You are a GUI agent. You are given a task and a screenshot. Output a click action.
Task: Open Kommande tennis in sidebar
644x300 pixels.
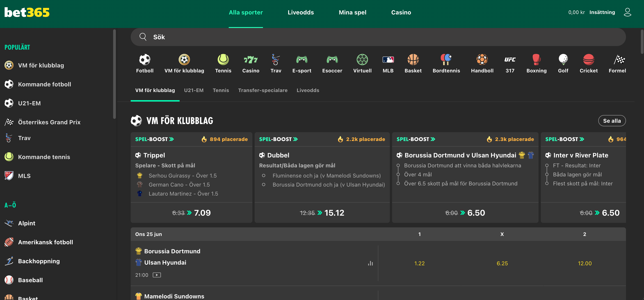(x=37, y=157)
